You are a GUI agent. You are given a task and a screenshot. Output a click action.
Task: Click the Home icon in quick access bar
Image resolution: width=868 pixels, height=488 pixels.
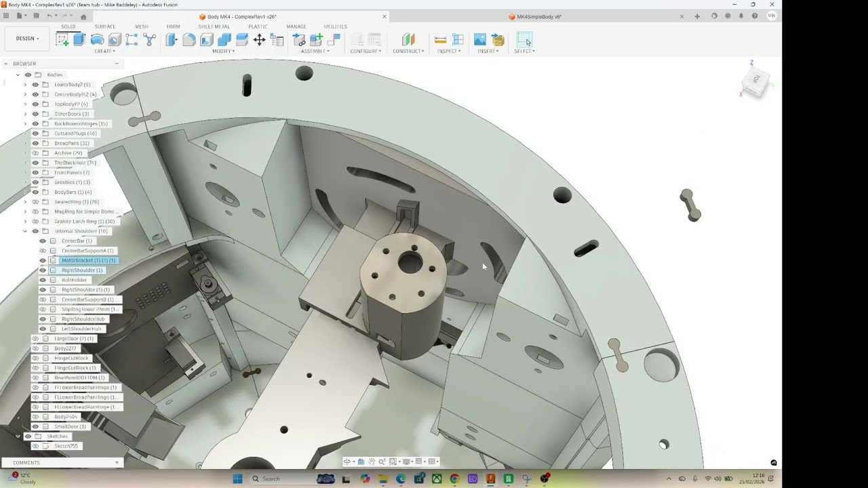83,16
